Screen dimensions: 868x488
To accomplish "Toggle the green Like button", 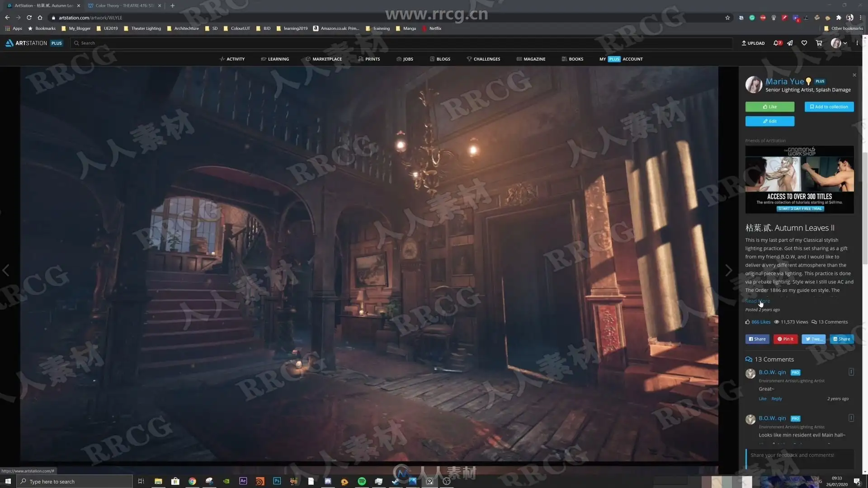I will click(x=769, y=107).
